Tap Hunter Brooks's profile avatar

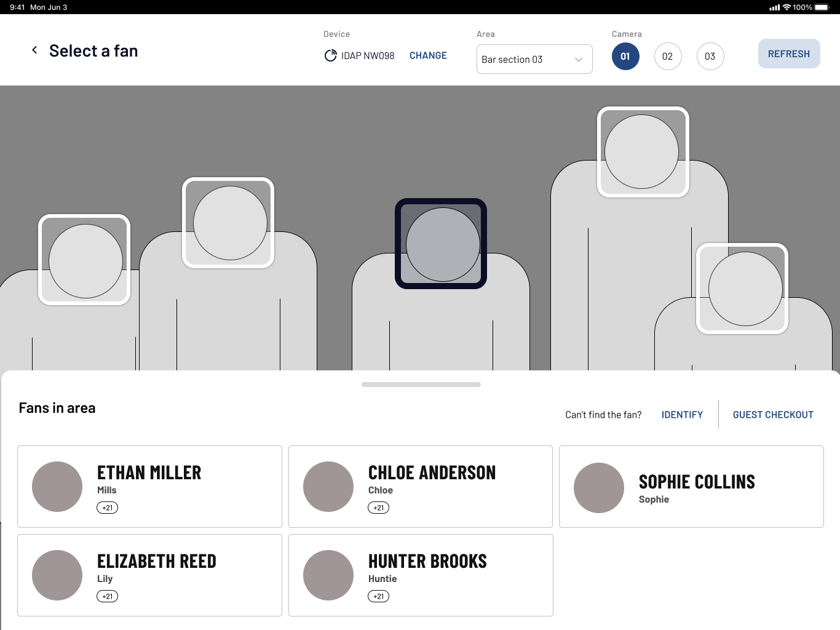(328, 575)
